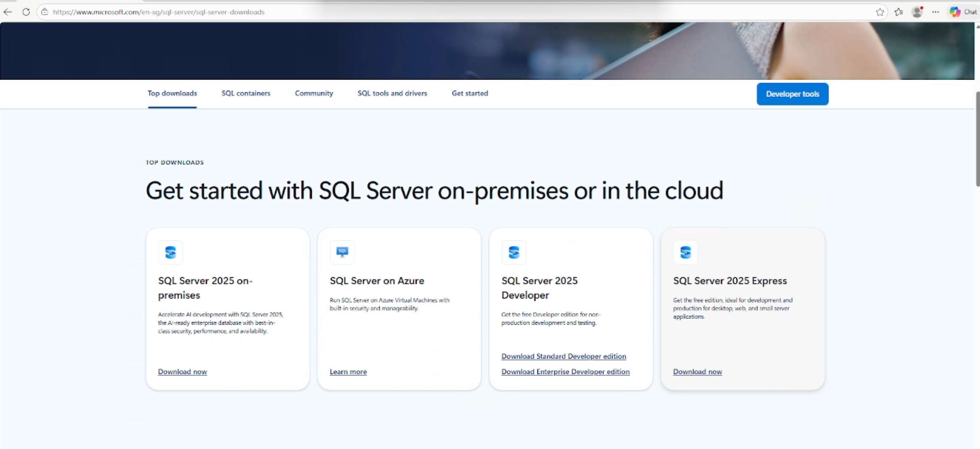The width and height of the screenshot is (980, 449).
Task: Refresh the current page
Action: pyautogui.click(x=26, y=12)
